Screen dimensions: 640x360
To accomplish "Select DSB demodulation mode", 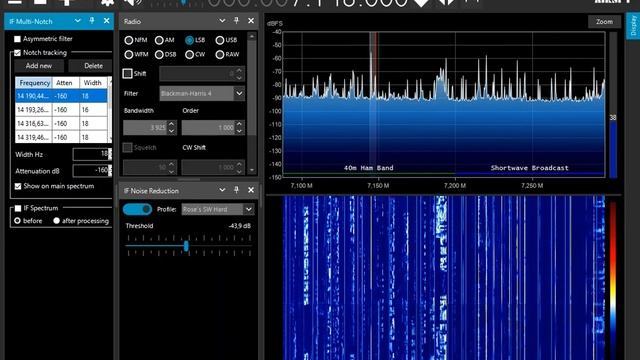I will [x=159, y=54].
